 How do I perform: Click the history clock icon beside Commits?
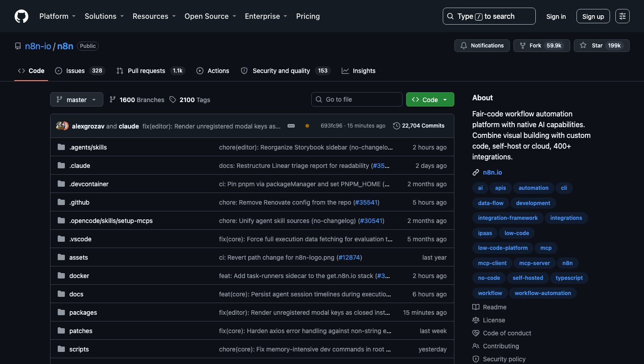pos(396,126)
